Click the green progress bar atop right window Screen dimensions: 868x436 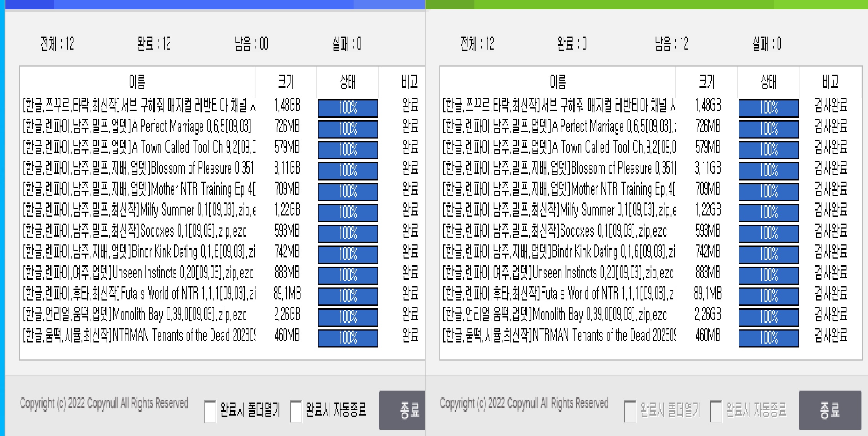tap(646, 4)
